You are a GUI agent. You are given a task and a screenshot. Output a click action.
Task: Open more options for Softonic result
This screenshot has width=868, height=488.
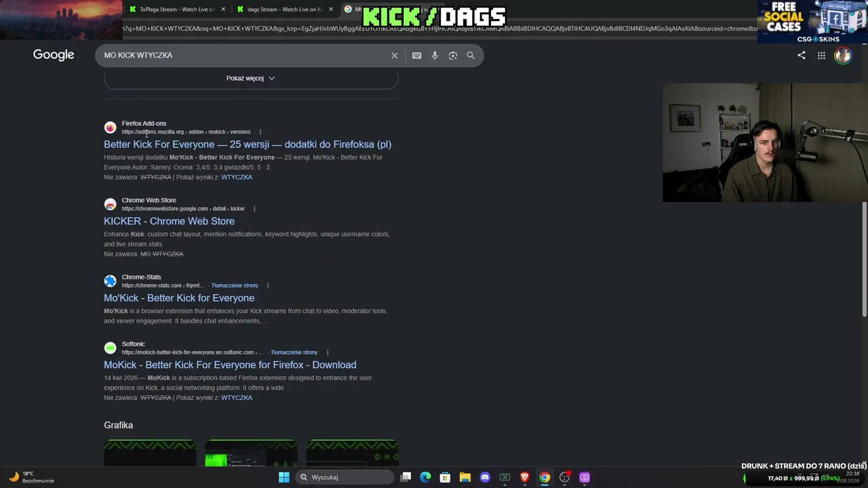point(328,352)
